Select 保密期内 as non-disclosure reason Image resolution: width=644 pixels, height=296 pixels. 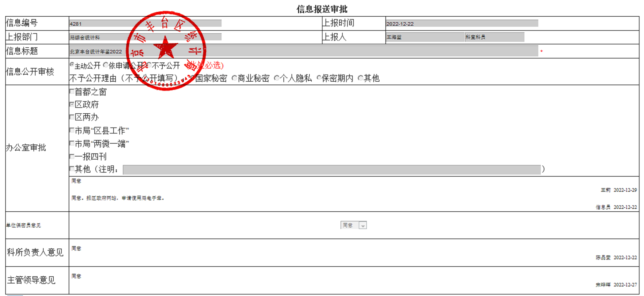(319, 78)
